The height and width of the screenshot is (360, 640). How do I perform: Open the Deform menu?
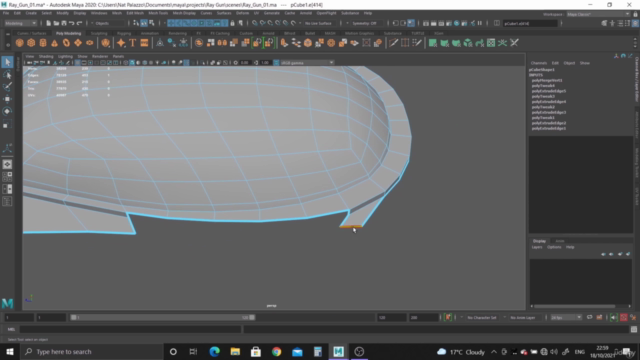coord(242,13)
